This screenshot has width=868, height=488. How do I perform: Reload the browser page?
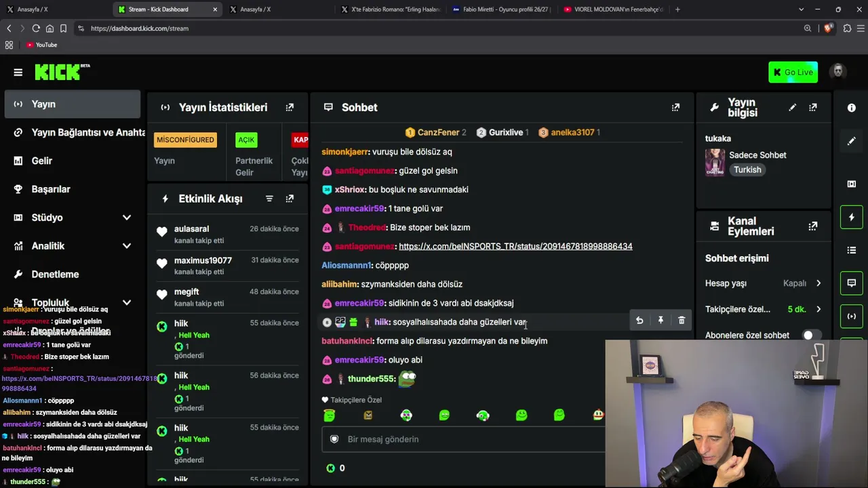[36, 28]
